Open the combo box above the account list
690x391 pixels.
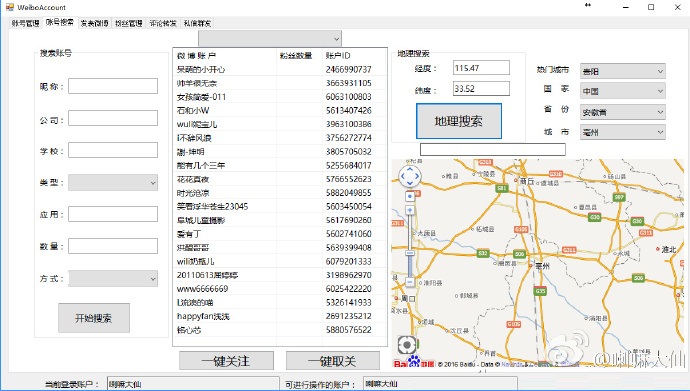point(270,39)
